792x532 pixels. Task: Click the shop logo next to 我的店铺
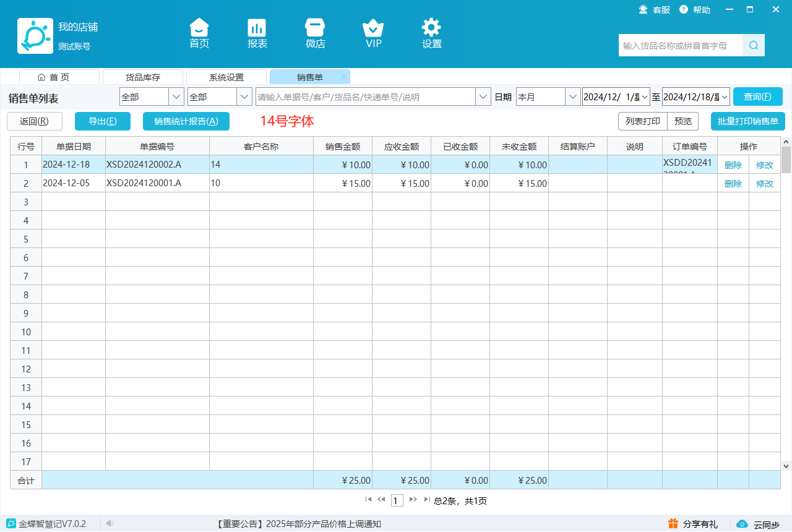35,36
